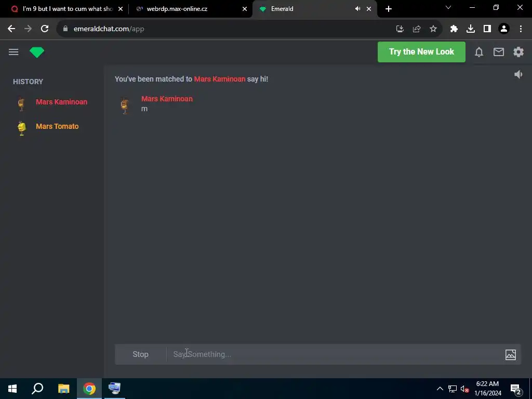This screenshot has width=532, height=399.
Task: Mute chat sounds with the speaker icon
Action: (518, 74)
